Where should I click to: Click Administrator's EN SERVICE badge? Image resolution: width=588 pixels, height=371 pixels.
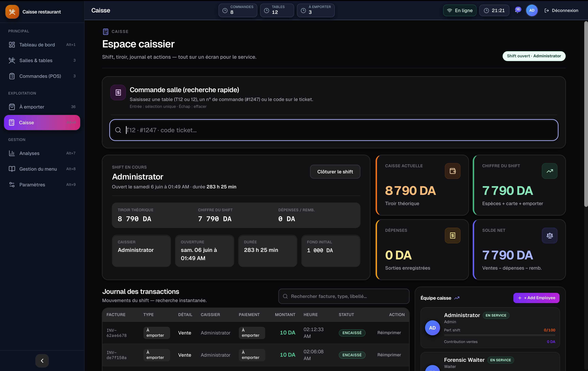pos(496,316)
